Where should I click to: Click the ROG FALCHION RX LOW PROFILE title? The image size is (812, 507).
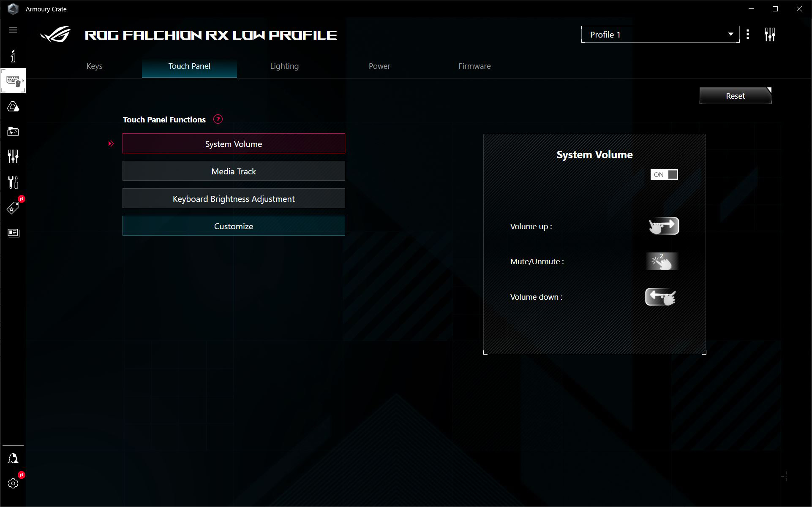(211, 35)
